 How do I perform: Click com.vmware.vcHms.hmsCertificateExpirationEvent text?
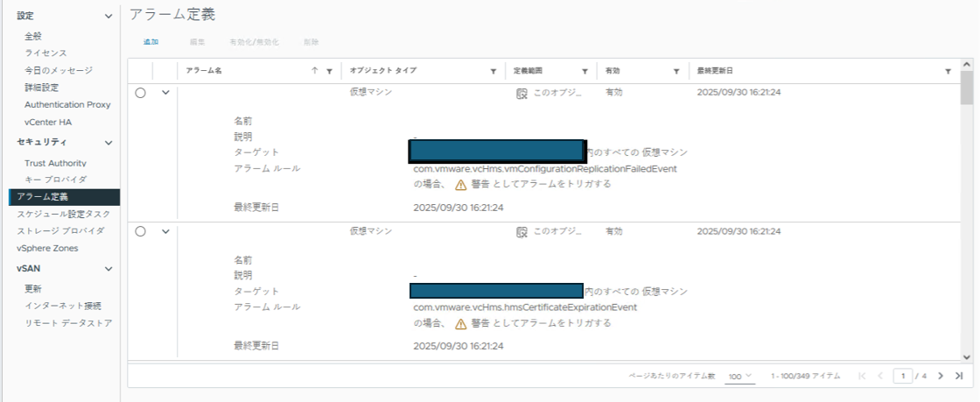coord(525,307)
